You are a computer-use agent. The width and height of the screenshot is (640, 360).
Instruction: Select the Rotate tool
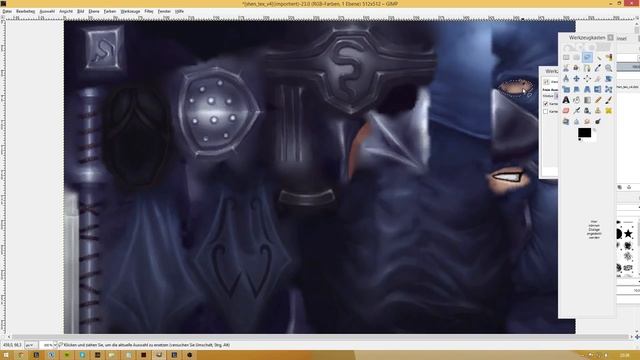point(608,78)
